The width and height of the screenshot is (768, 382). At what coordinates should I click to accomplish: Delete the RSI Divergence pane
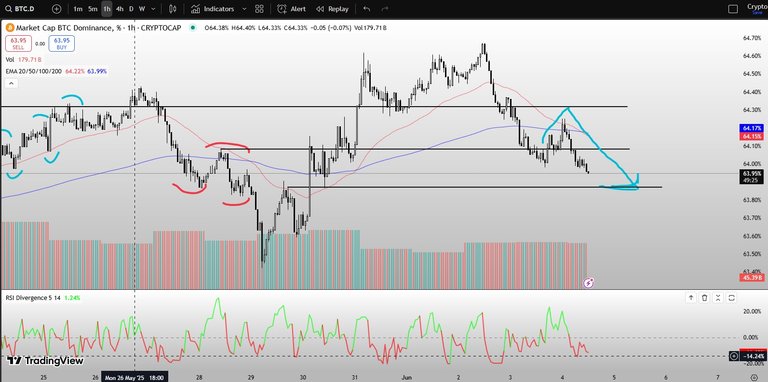(704, 297)
